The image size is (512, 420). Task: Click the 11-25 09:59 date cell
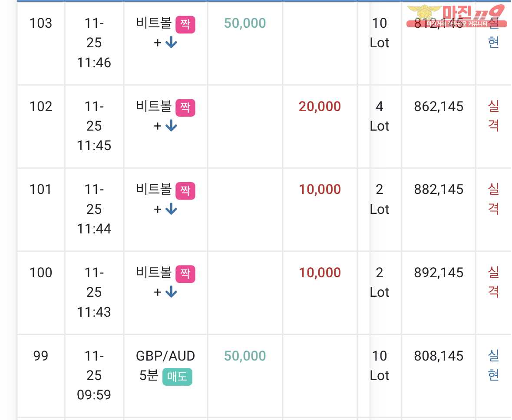(x=94, y=375)
